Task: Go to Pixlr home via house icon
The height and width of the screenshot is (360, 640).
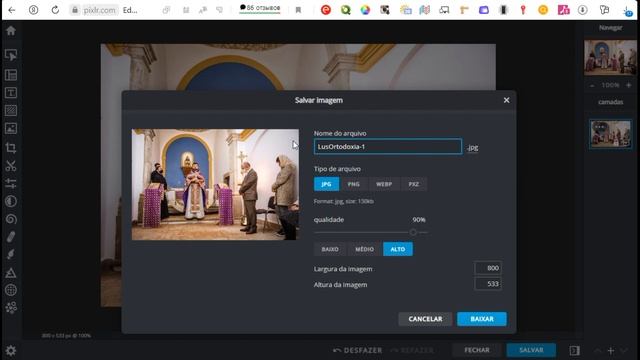Action: pyautogui.click(x=11, y=30)
